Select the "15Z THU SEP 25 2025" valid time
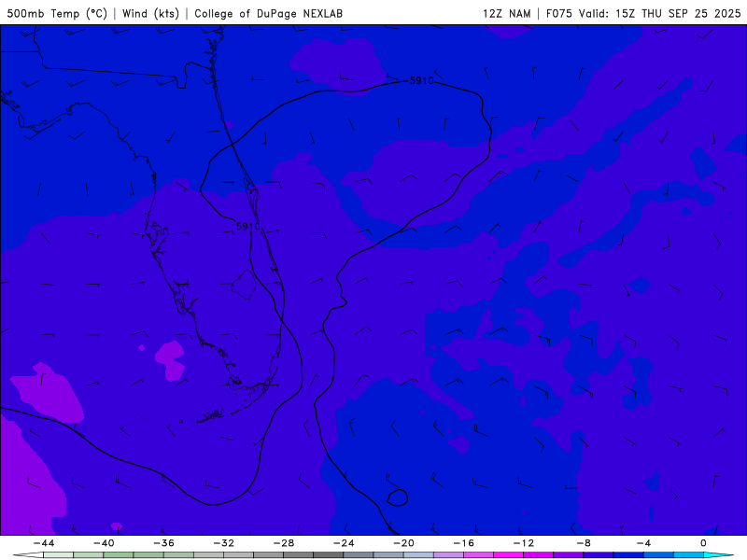This screenshot has width=747, height=560. [x=678, y=13]
